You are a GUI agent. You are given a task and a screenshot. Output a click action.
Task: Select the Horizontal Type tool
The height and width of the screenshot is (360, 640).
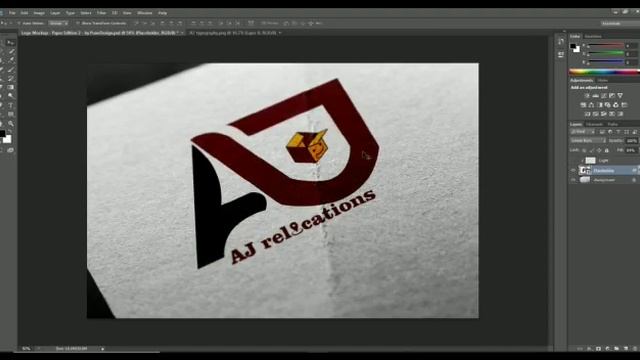[11, 105]
